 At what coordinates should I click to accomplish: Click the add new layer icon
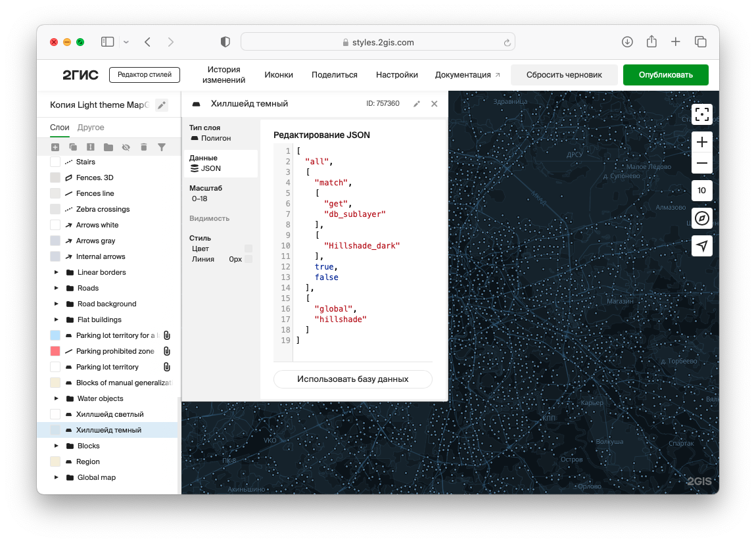55,147
